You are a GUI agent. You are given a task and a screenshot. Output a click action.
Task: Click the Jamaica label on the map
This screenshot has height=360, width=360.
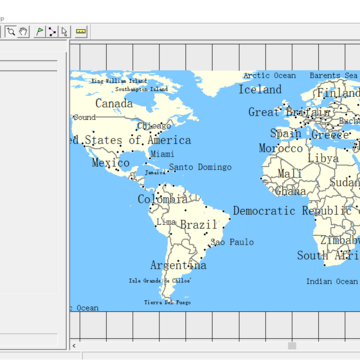coord(155,173)
